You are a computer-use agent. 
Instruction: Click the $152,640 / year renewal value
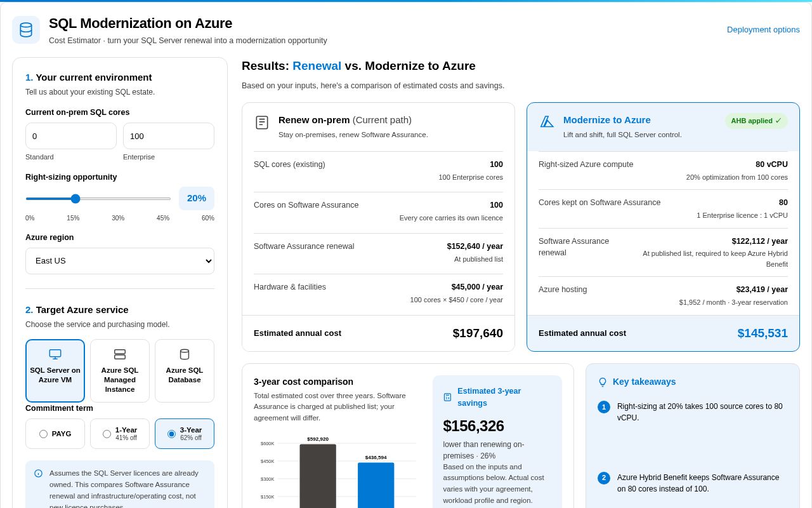pyautogui.click(x=475, y=246)
